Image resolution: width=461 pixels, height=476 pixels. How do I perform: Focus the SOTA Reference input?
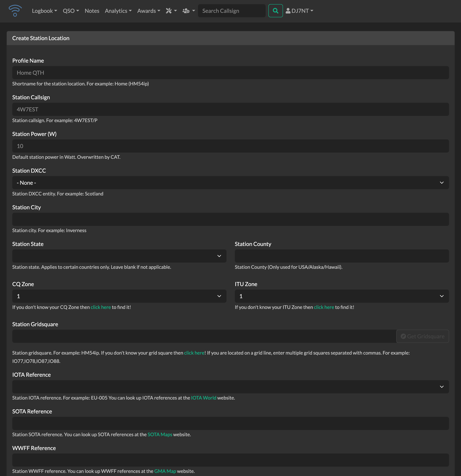click(230, 423)
